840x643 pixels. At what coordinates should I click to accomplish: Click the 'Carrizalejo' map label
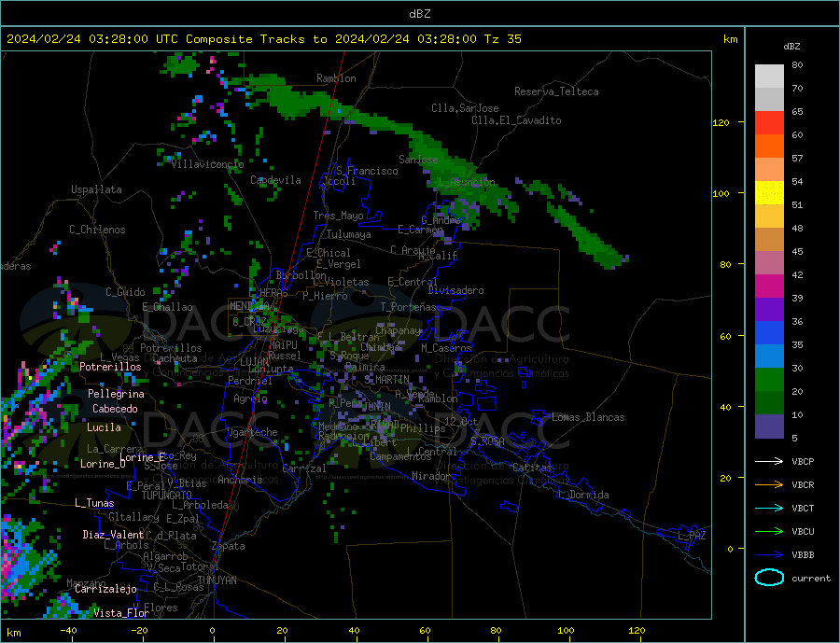tap(105, 590)
